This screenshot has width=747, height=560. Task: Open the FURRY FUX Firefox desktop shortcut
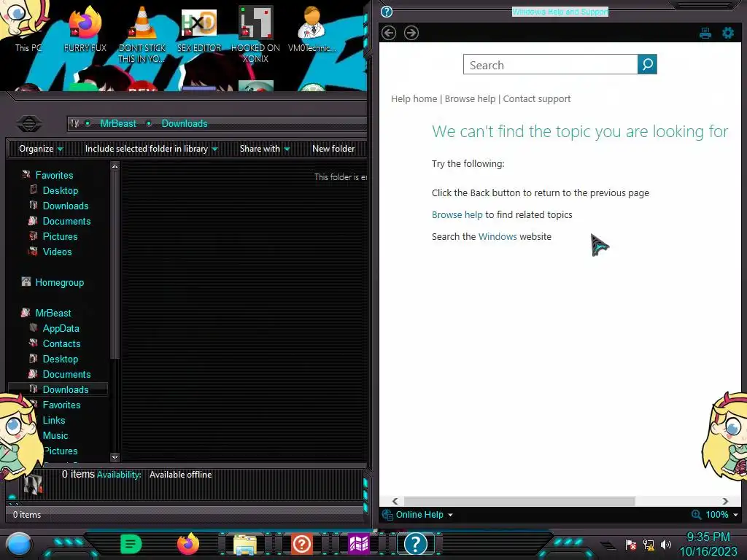[85, 28]
